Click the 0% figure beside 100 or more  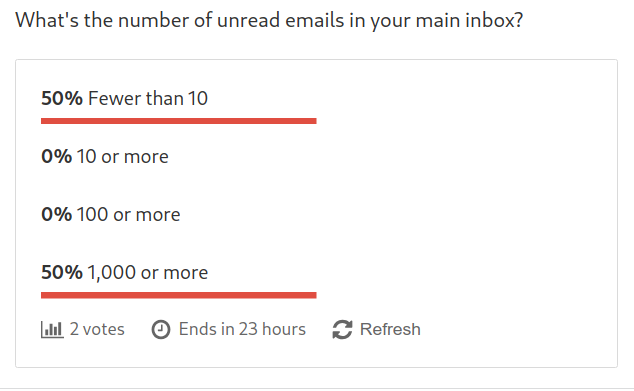(x=57, y=214)
